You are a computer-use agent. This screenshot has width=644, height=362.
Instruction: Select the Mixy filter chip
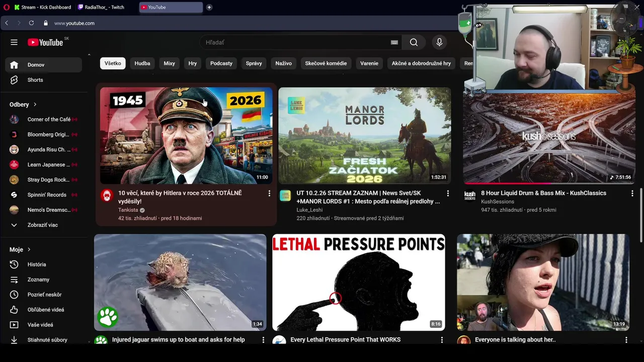[169, 63]
